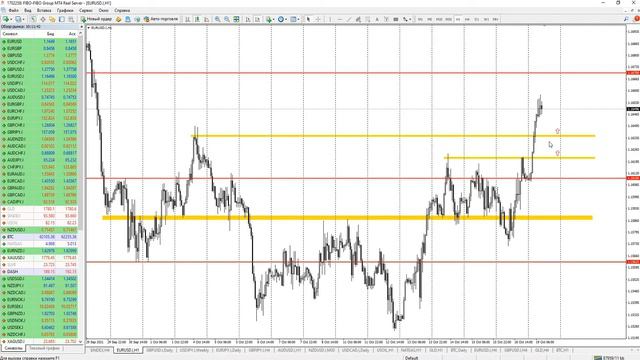Open the Символы tab
Viewport: 640px width, 360px height.
(13, 349)
